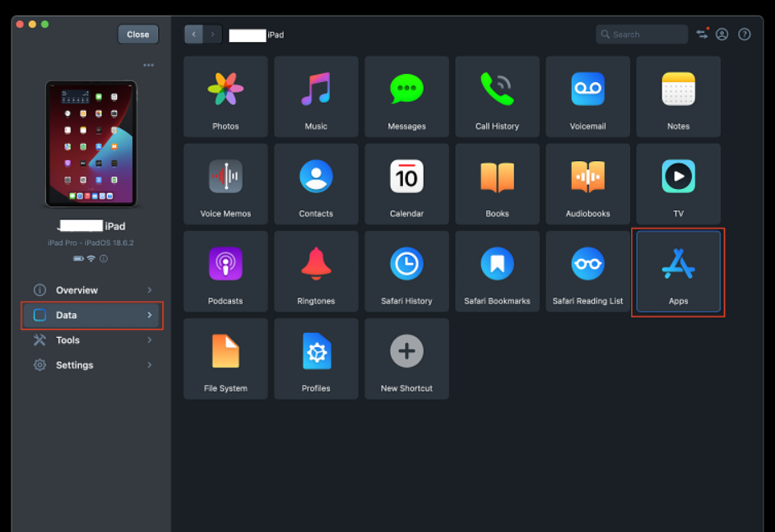This screenshot has width=775, height=532.
Task: Click the 'iPad Pro - iPadOS 18.6.2' text
Action: [x=90, y=243]
